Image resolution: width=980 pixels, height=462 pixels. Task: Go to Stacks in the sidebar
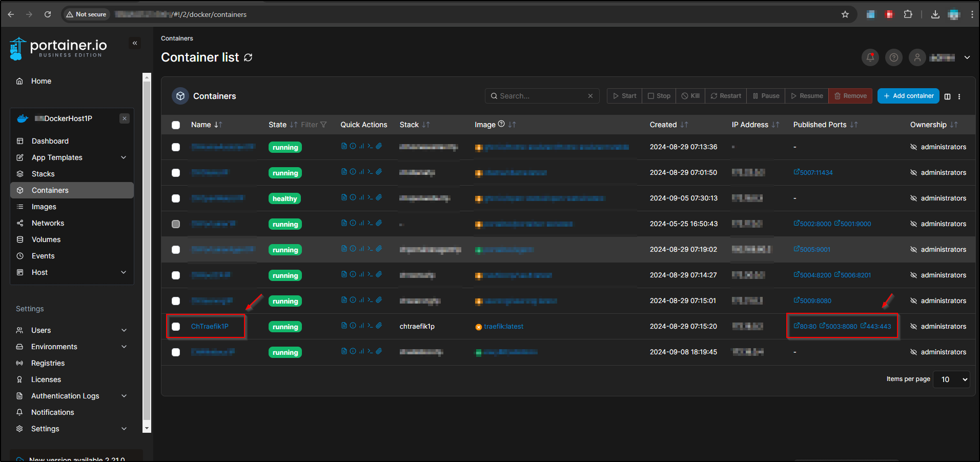coord(43,174)
